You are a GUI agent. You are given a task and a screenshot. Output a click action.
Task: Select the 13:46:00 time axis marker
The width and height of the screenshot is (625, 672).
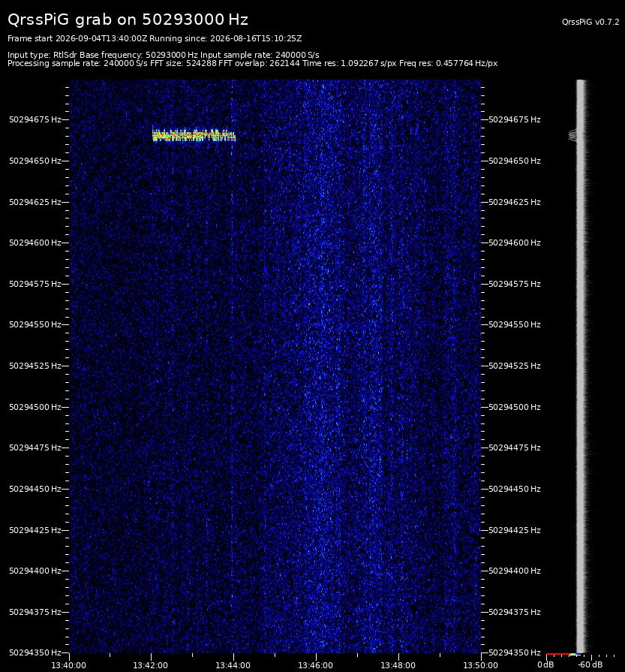(x=315, y=665)
